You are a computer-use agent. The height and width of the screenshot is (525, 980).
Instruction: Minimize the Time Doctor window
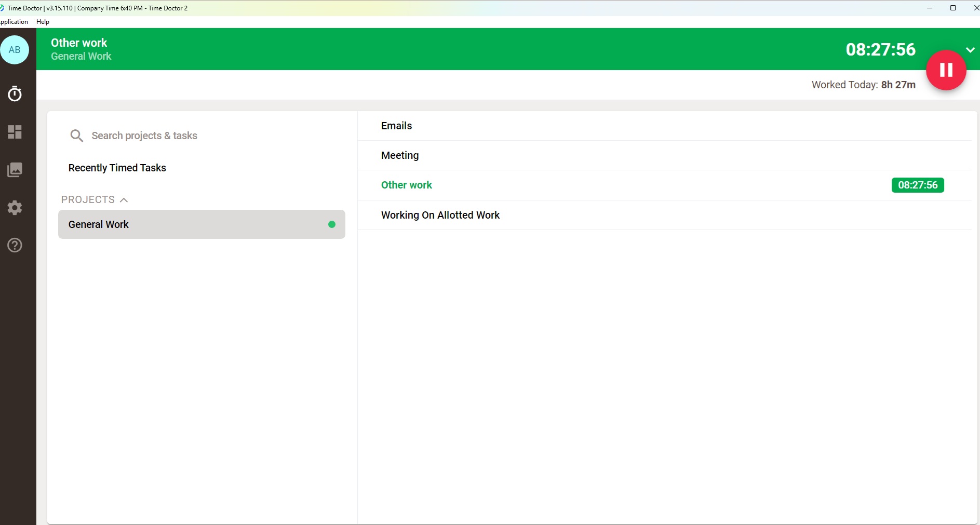tap(930, 8)
